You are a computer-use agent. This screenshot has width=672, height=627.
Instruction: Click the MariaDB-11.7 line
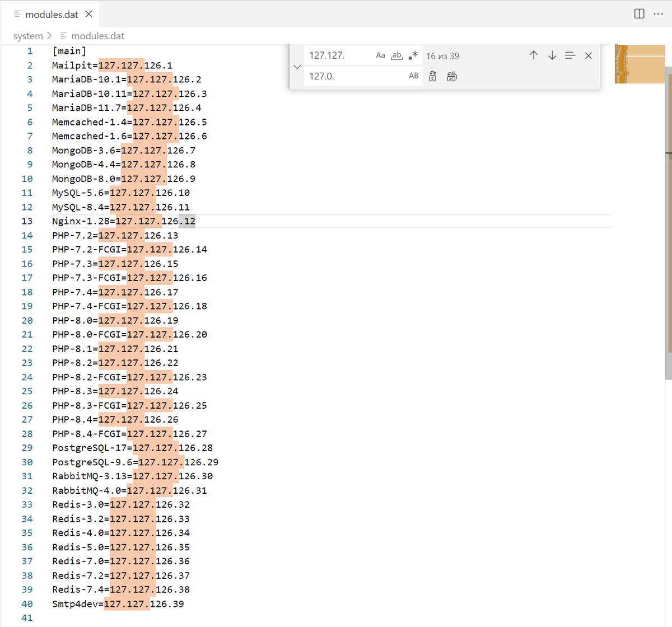[127, 107]
